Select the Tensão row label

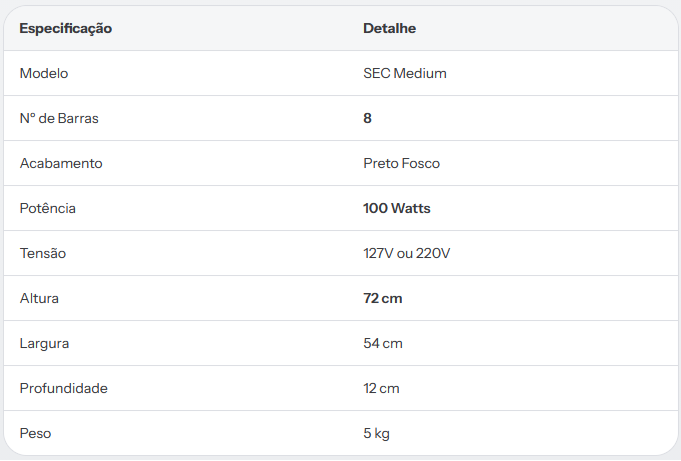pyautogui.click(x=43, y=253)
